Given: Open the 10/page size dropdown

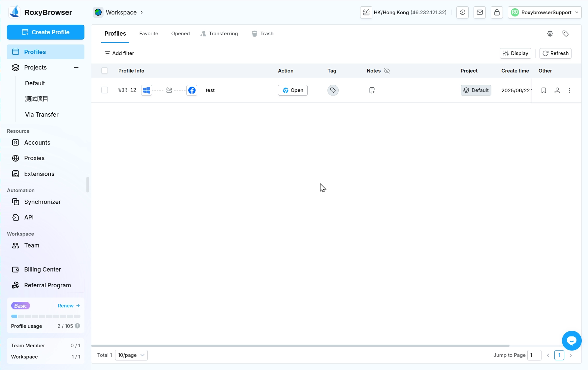Looking at the screenshot, I should (131, 355).
